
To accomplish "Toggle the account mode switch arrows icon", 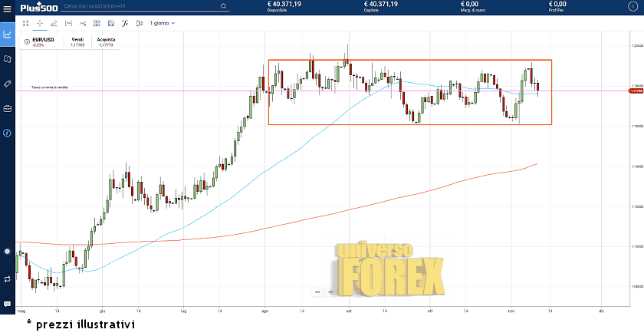I will click(7, 278).
